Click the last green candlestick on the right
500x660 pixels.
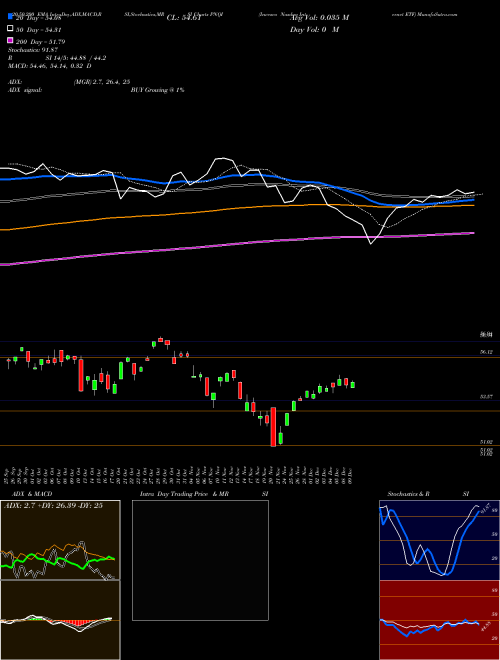(x=353, y=385)
